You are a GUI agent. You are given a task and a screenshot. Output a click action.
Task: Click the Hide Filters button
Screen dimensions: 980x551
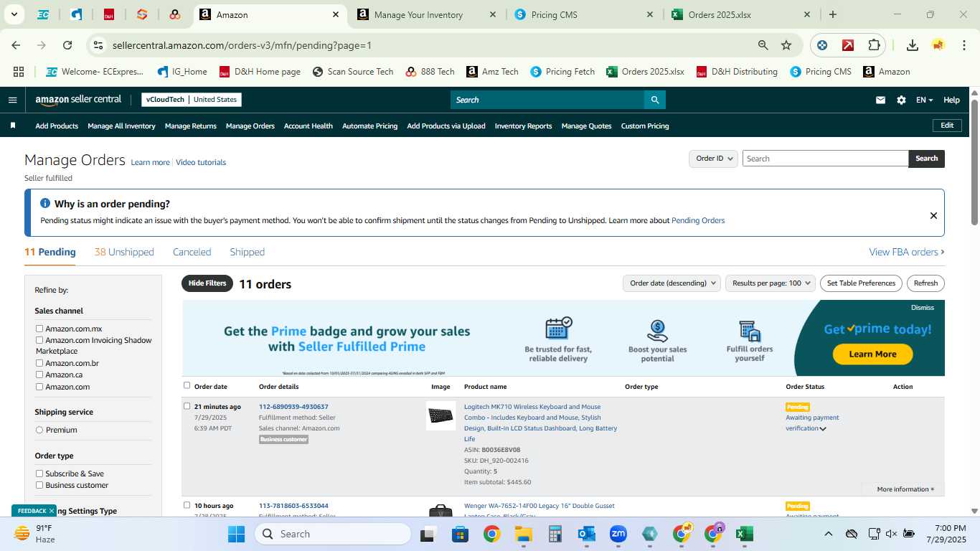pos(207,283)
